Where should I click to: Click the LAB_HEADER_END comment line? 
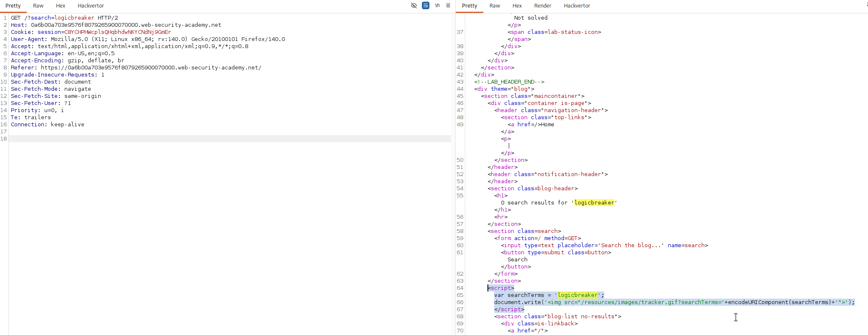[x=509, y=82]
